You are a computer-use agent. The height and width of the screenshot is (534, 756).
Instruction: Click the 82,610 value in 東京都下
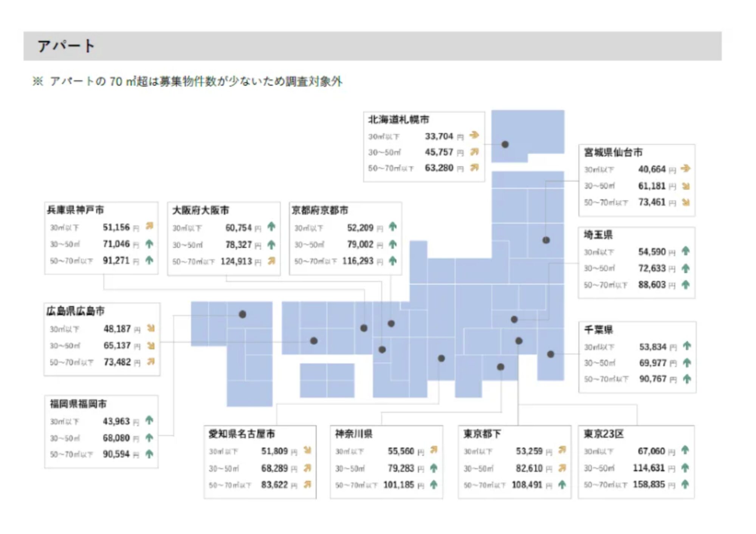[x=529, y=468]
